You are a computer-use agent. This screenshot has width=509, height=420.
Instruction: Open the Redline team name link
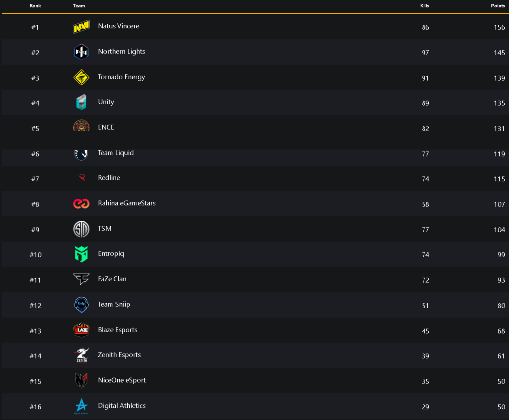tap(109, 178)
